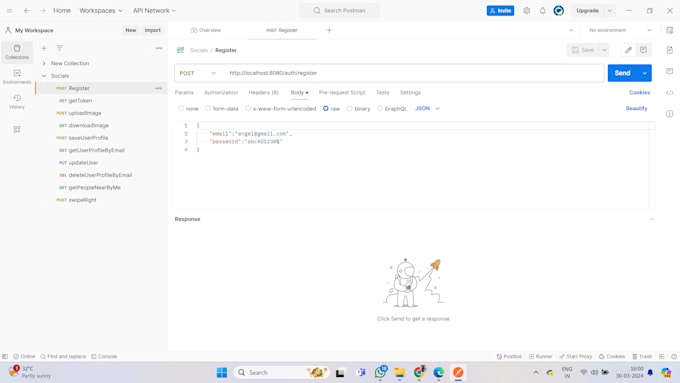Viewport: 680px width, 383px height.
Task: Click the edit pencil icon
Action: 628,50
